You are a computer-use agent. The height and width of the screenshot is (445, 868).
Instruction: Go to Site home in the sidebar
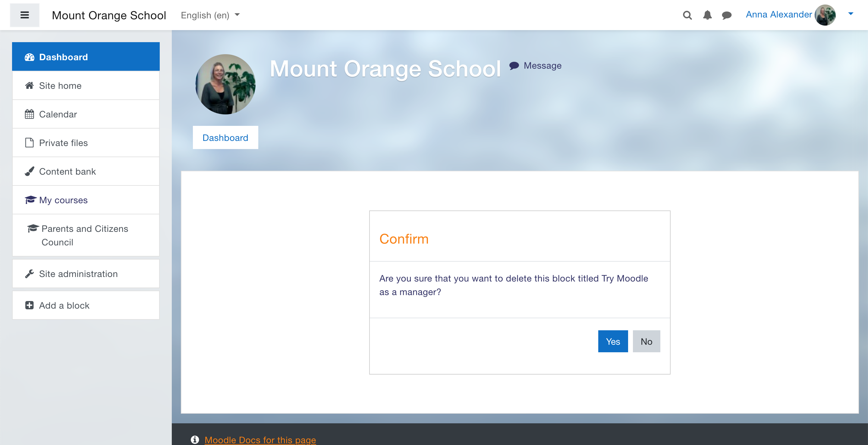point(86,86)
